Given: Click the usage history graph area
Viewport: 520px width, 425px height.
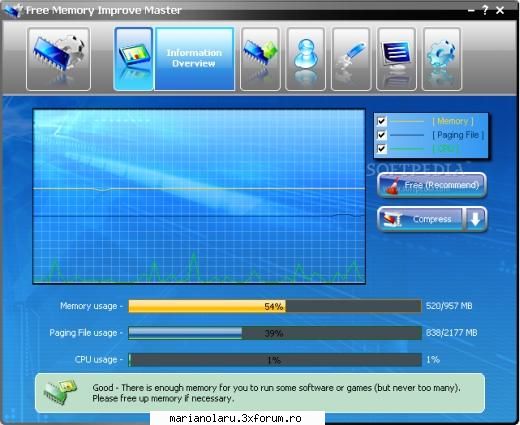Looking at the screenshot, I should pyautogui.click(x=199, y=197).
